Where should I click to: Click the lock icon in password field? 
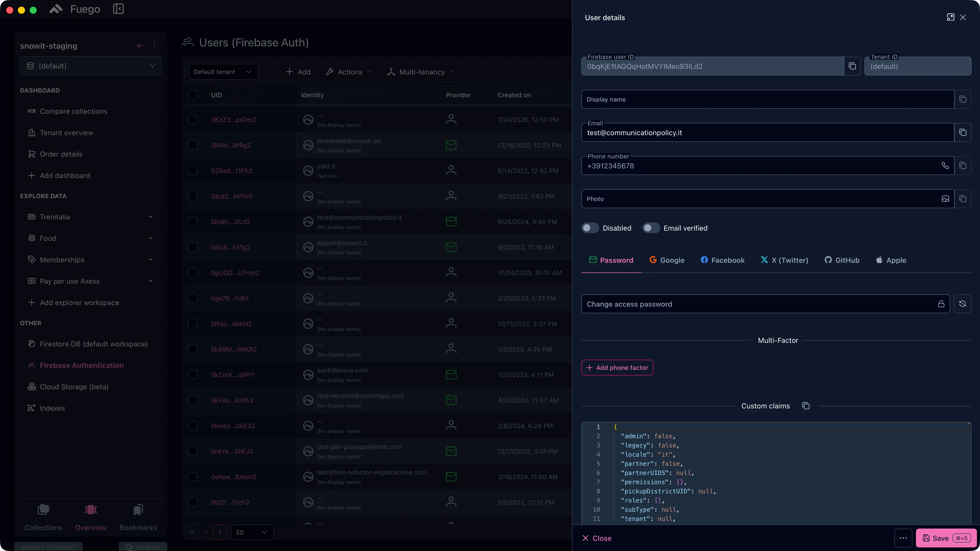(941, 304)
